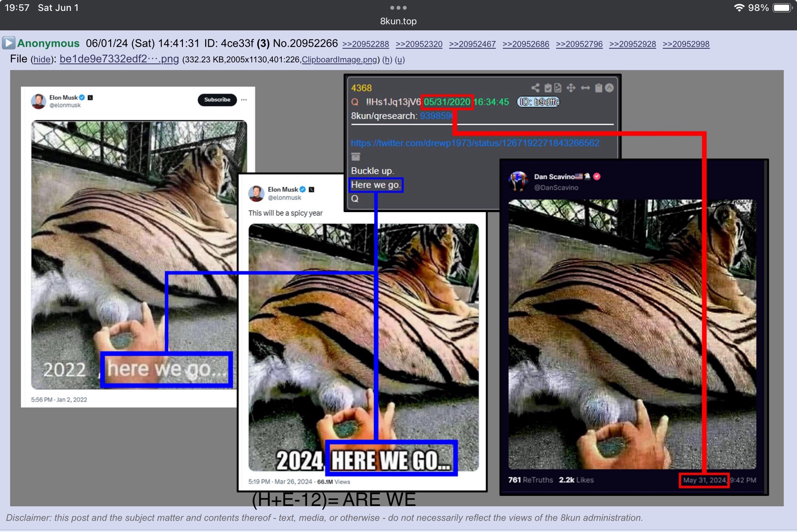The height and width of the screenshot is (532, 797).
Task: Open reply link >>20952288
Action: coord(365,44)
